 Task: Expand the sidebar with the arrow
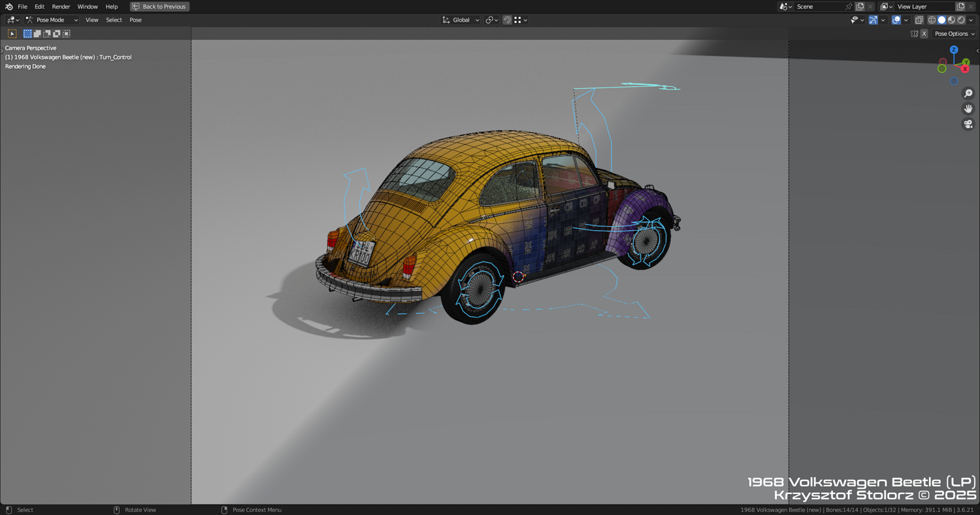pos(977,51)
